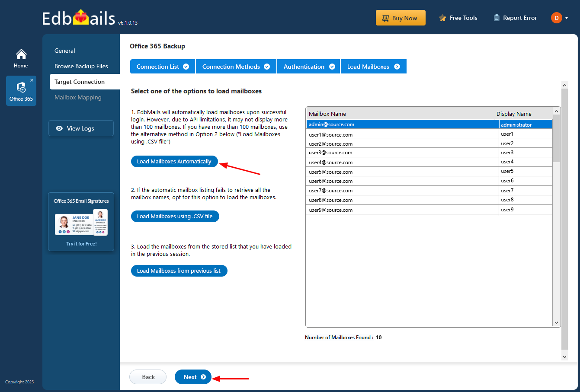Click the View Logs button
Image resolution: width=580 pixels, height=392 pixels.
click(81, 128)
